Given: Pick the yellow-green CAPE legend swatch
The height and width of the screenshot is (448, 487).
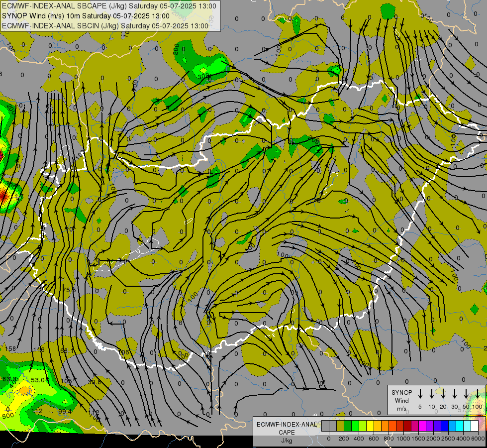Looking at the screenshot, I should click(363, 426).
